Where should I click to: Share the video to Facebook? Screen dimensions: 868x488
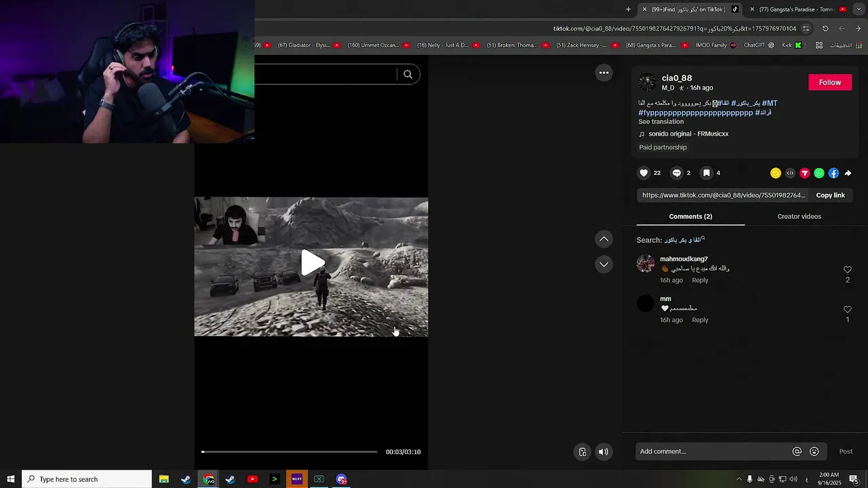click(x=833, y=174)
